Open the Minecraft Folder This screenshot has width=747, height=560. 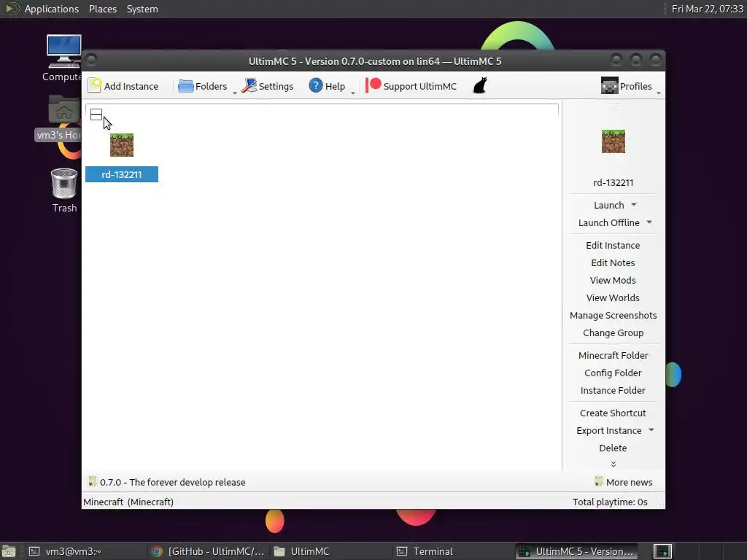point(613,356)
